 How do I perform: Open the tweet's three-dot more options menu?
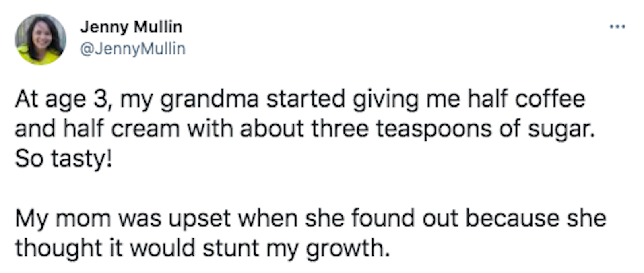pyautogui.click(x=617, y=27)
